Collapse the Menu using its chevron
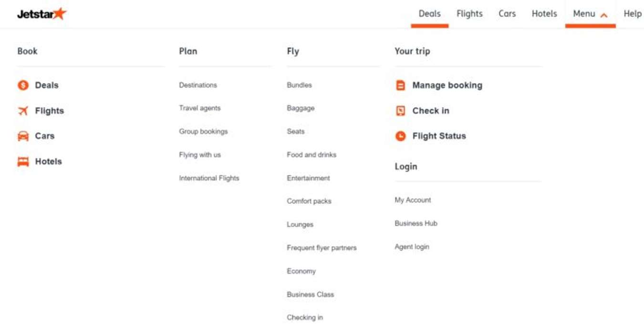644x327 pixels. click(603, 14)
